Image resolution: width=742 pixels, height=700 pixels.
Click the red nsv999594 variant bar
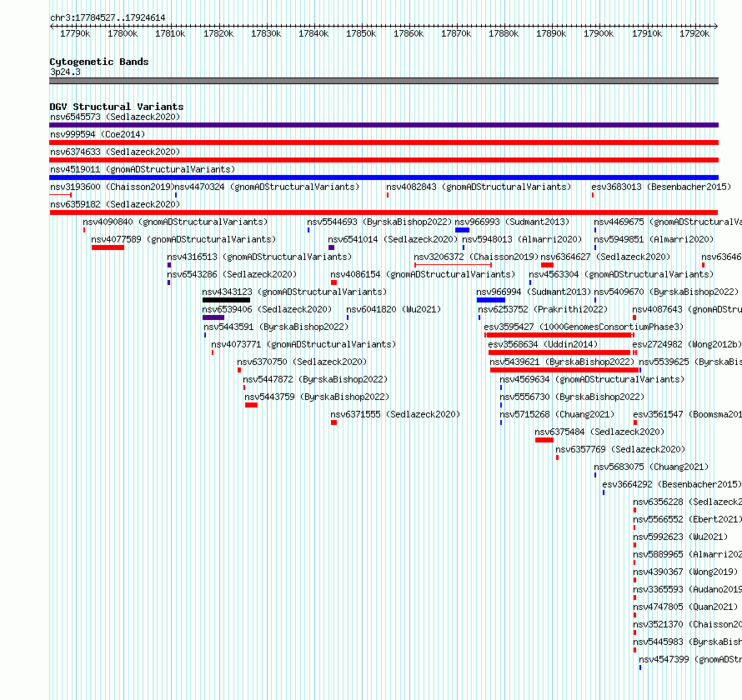coord(384,142)
